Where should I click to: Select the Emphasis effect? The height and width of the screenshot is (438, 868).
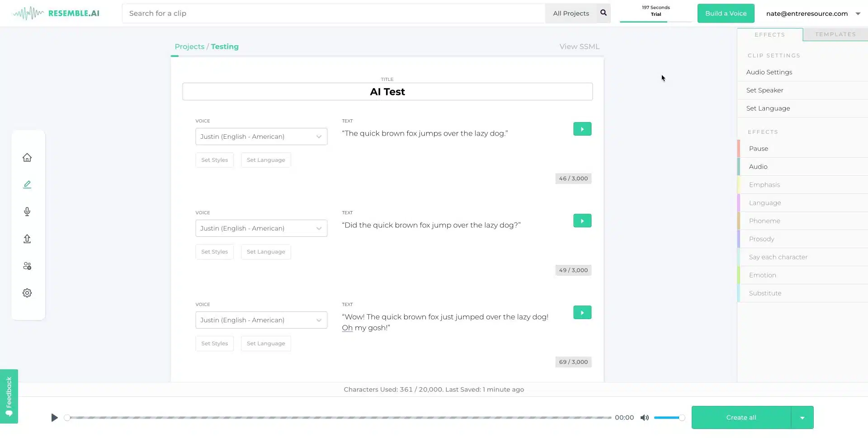(x=802, y=185)
